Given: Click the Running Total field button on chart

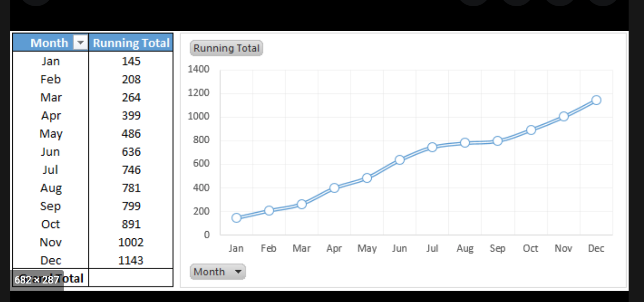Looking at the screenshot, I should coord(226,48).
